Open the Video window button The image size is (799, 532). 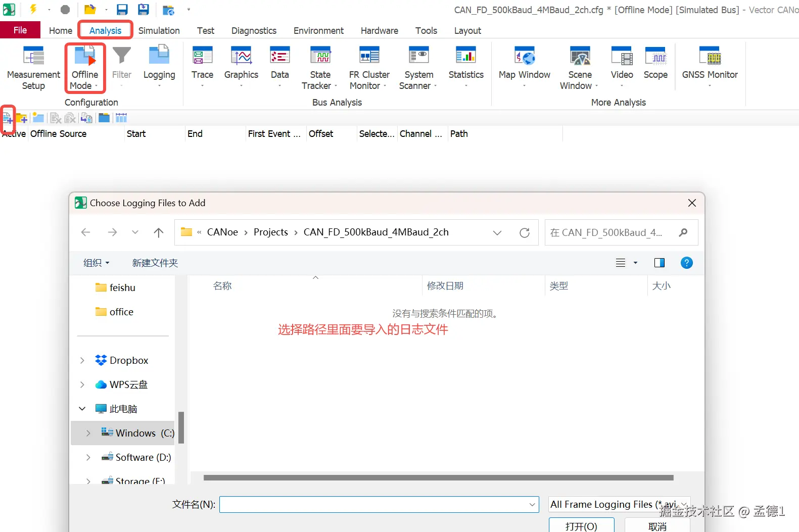coord(622,67)
